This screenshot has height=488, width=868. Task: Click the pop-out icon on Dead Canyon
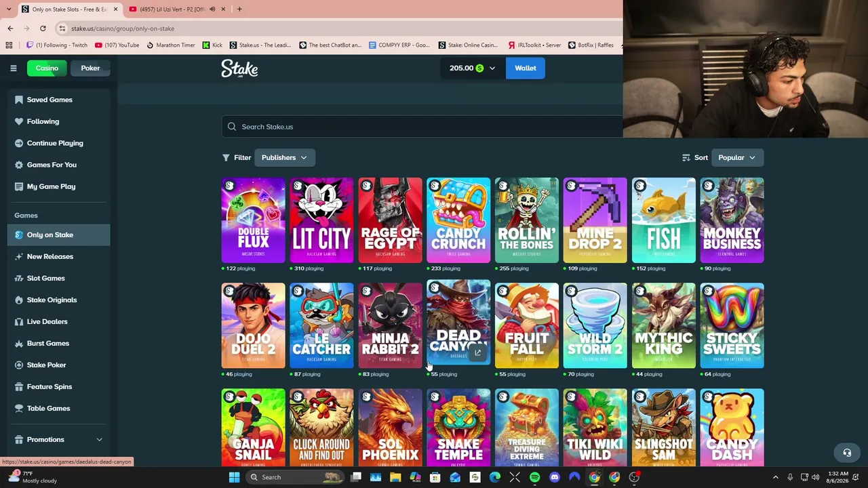477,352
